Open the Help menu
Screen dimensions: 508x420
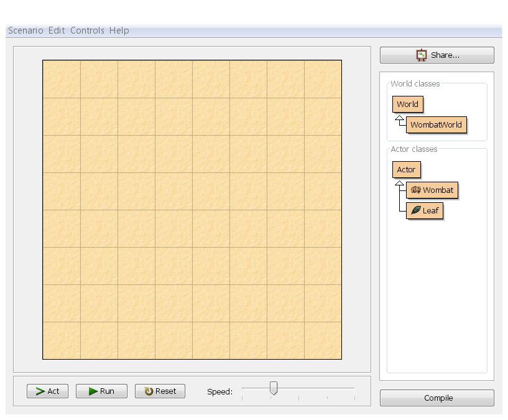(119, 30)
